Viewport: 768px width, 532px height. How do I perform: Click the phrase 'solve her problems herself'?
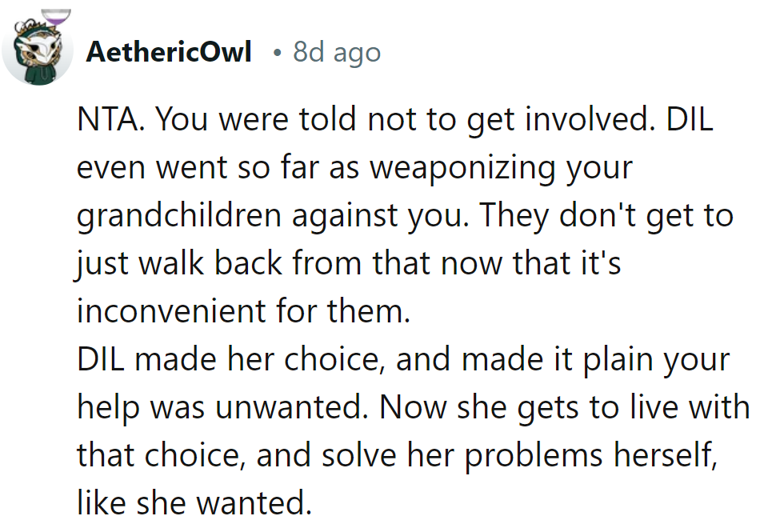point(519,456)
